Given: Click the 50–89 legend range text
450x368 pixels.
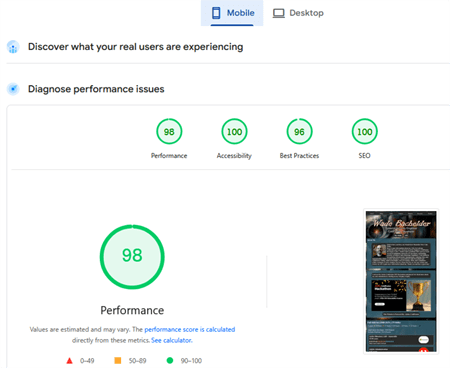Looking at the screenshot, I should (137, 361).
